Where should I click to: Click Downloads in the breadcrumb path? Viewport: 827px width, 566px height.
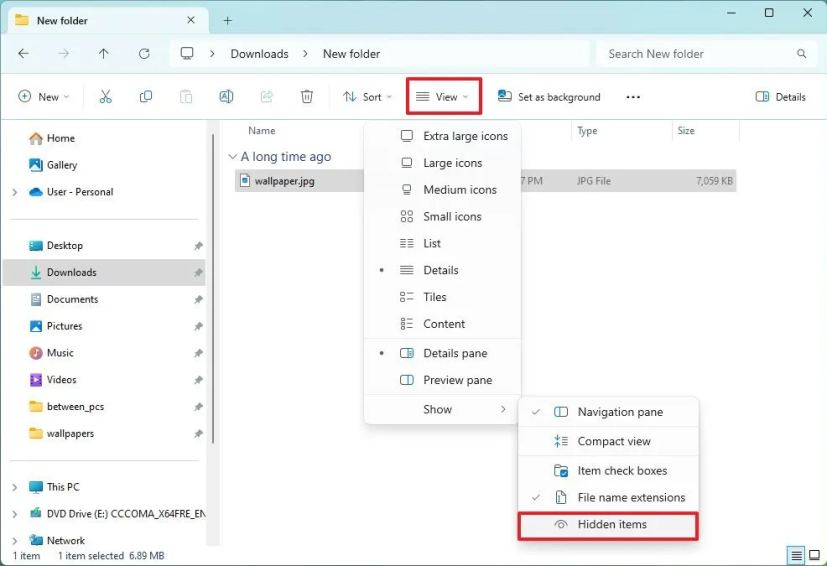pyautogui.click(x=259, y=54)
